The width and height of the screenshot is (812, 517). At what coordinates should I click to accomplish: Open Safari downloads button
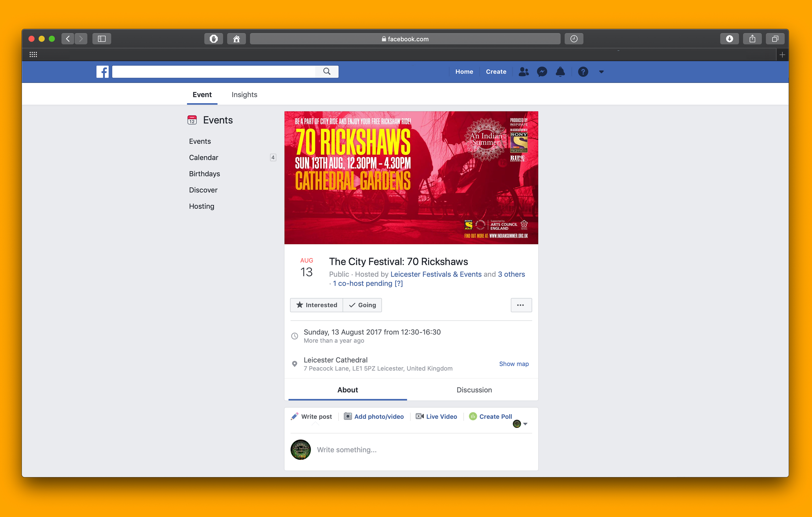click(x=729, y=39)
